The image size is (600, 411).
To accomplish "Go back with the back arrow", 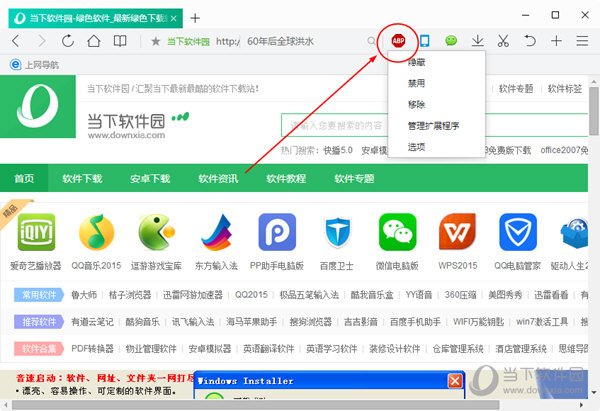I will coord(16,41).
